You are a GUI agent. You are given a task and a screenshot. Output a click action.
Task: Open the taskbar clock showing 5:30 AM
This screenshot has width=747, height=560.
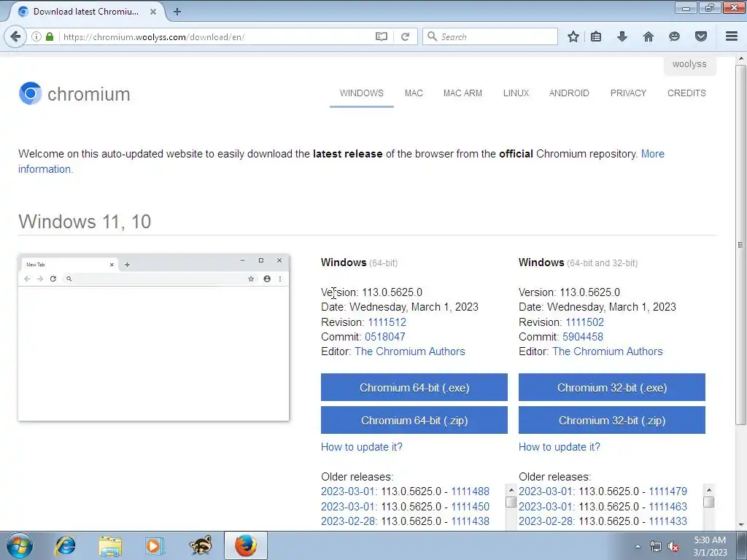710,546
